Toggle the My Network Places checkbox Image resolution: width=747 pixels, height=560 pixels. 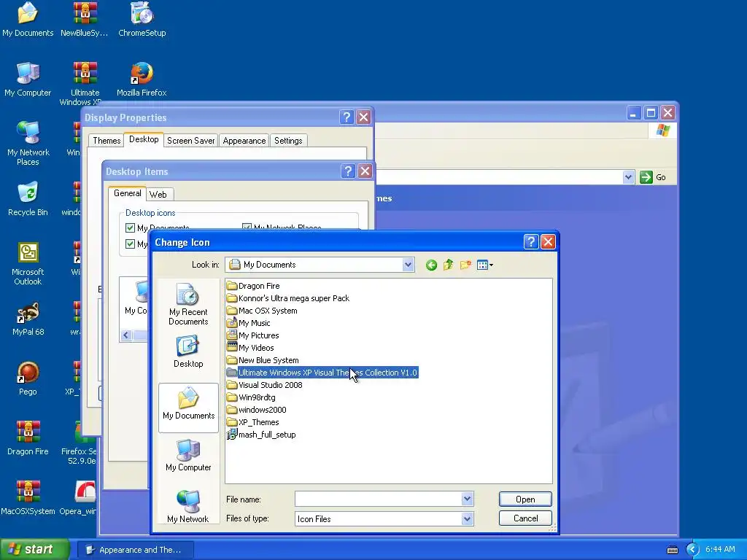[x=247, y=227]
